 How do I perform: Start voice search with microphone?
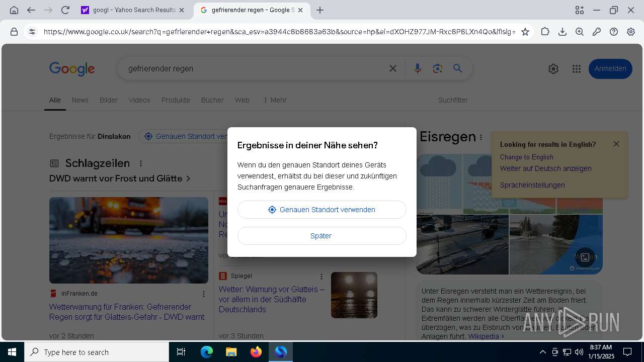pos(417,68)
